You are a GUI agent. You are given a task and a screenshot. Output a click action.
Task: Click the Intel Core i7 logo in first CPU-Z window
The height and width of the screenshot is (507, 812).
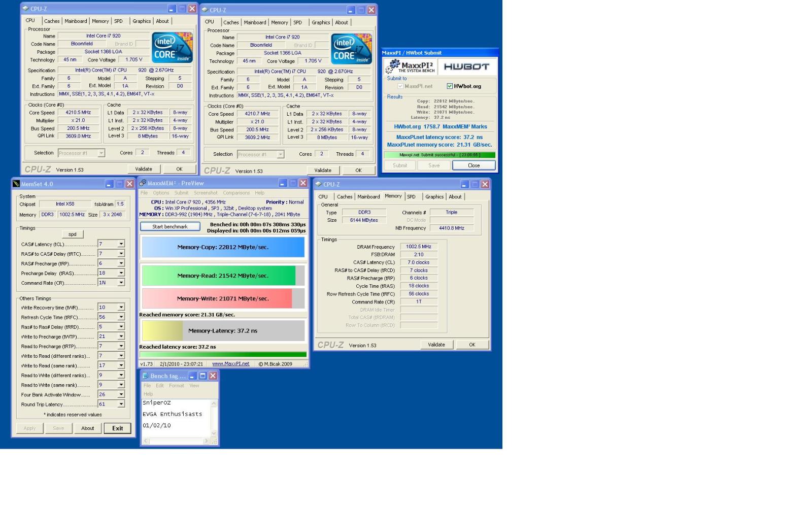pos(173,47)
